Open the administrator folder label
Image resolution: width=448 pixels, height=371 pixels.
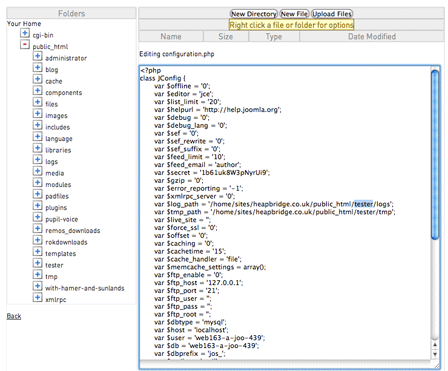tap(66, 58)
